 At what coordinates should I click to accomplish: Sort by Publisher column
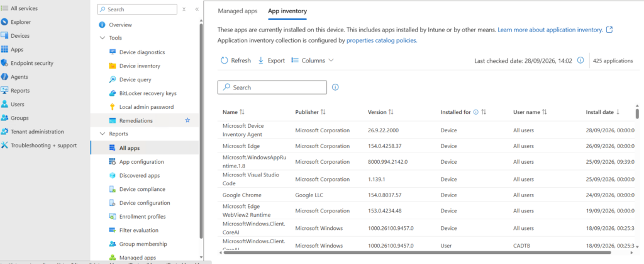click(311, 112)
